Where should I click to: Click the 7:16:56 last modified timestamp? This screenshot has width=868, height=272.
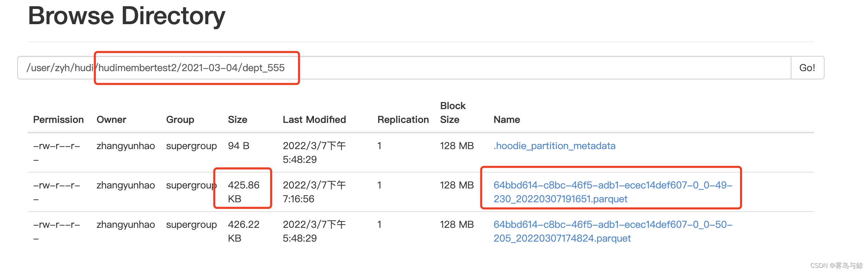(x=298, y=199)
